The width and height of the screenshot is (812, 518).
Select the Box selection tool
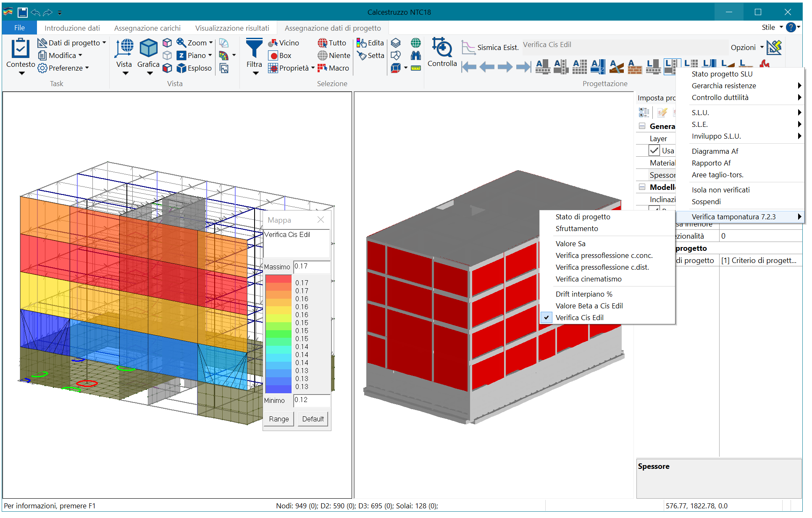(x=280, y=55)
